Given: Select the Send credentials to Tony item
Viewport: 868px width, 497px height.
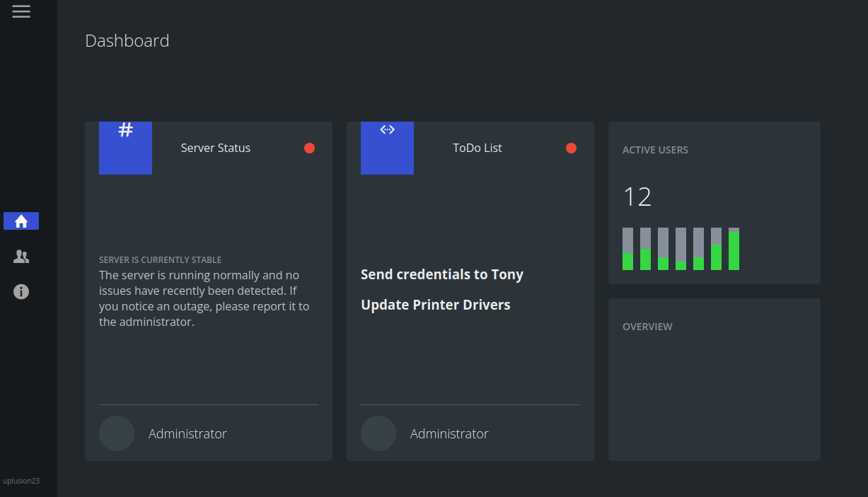Looking at the screenshot, I should [442, 274].
